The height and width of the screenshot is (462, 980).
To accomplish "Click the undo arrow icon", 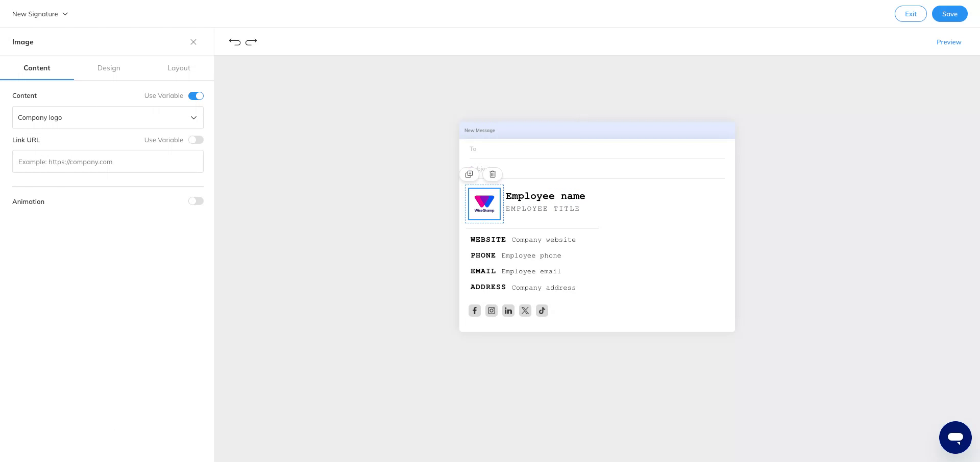I will pos(234,42).
